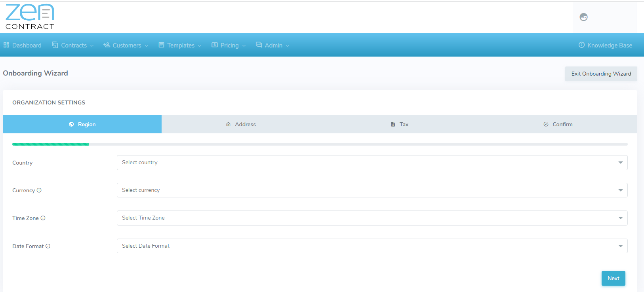Open the Select currency dropdown
This screenshot has width=644, height=292.
(x=372, y=190)
